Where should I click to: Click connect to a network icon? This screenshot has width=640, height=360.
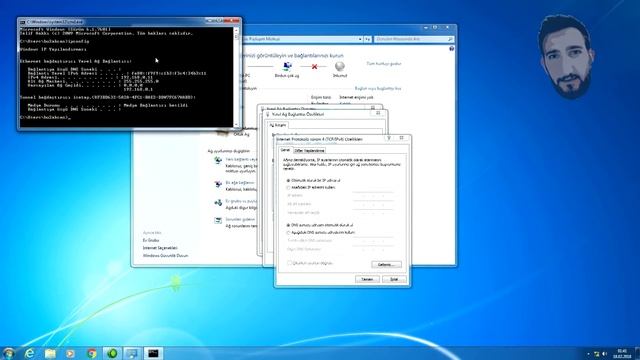pos(218,184)
